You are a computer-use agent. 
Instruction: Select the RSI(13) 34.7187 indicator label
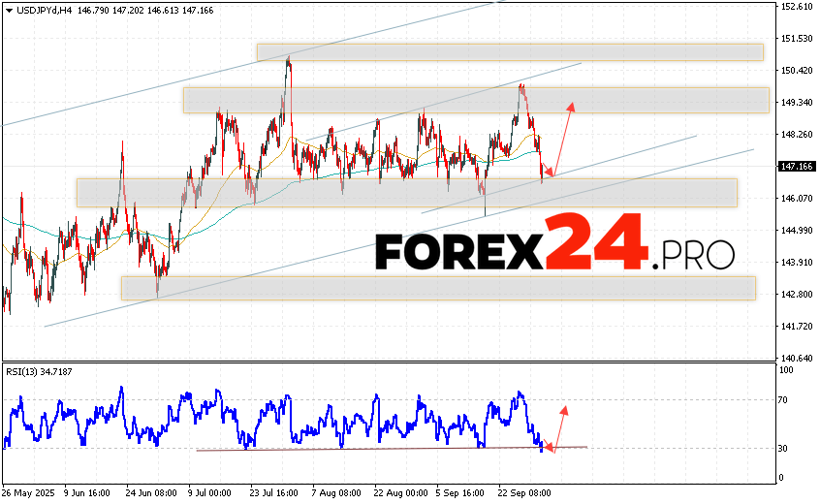37,371
